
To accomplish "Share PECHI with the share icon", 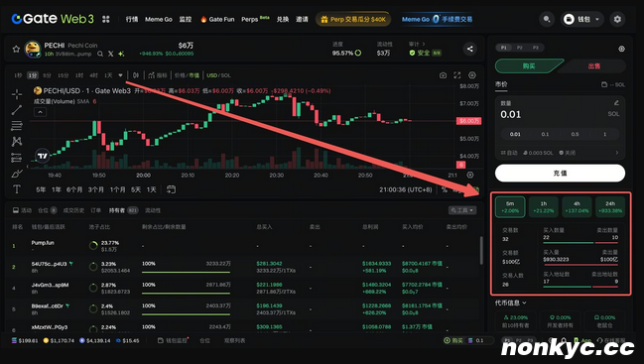I will coord(470,49).
